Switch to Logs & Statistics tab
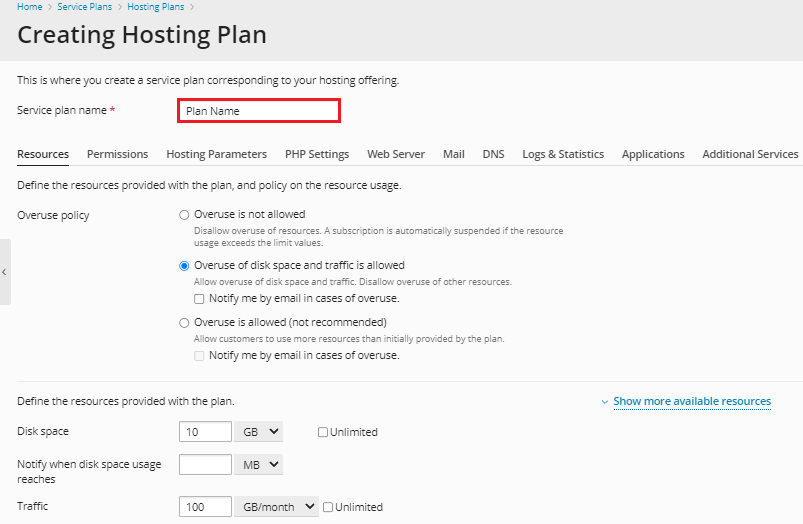This screenshot has height=524, width=803. pyautogui.click(x=563, y=154)
